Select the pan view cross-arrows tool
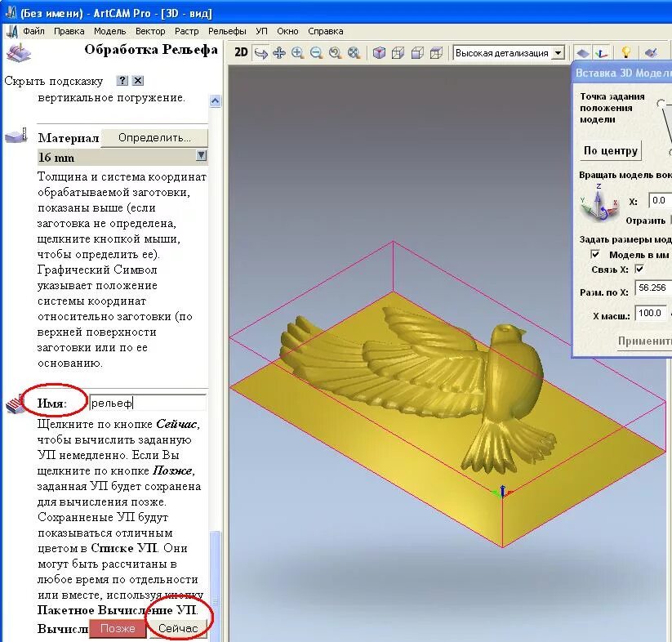Screen dimensions: 672x642 279,53
